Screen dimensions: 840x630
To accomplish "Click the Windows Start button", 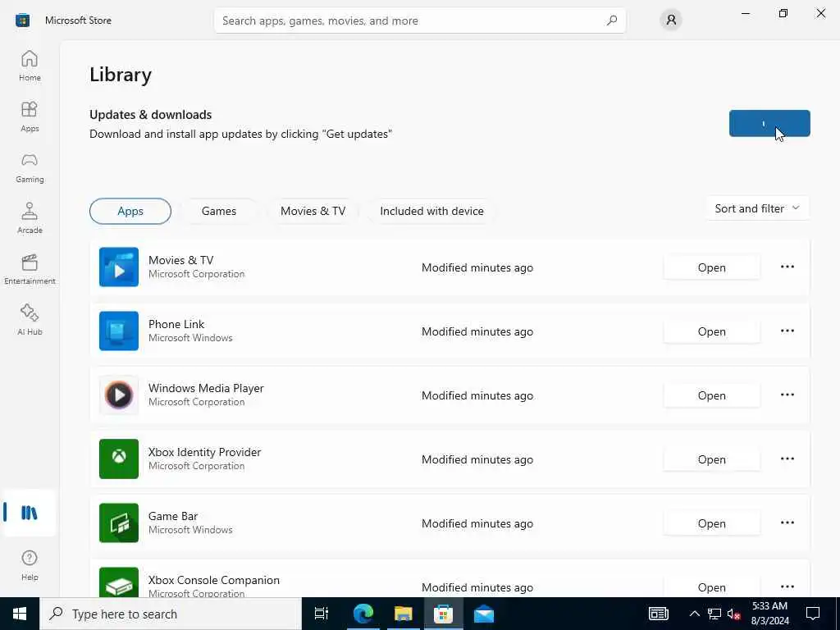I will click(20, 614).
